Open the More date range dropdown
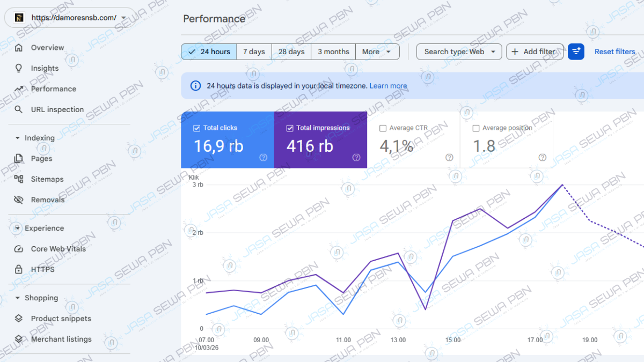The height and width of the screenshot is (362, 644). pyautogui.click(x=377, y=51)
